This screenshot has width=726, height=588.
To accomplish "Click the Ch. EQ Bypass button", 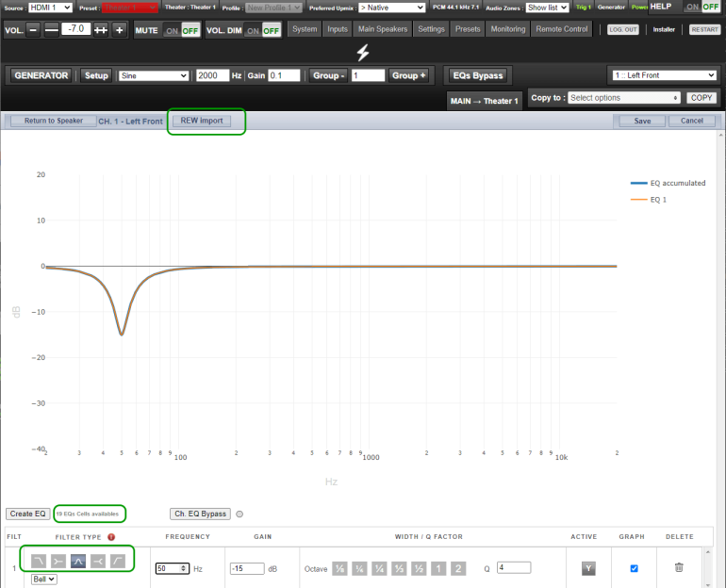I will click(200, 514).
